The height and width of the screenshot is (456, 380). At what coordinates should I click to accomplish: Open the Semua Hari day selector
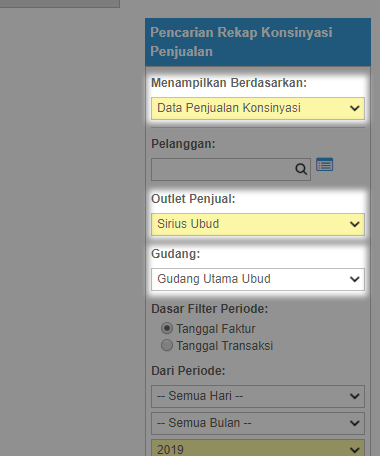coord(258,396)
